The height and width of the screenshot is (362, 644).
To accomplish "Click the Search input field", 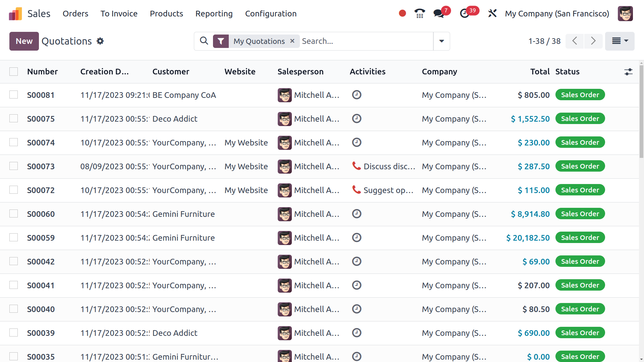I will (366, 41).
